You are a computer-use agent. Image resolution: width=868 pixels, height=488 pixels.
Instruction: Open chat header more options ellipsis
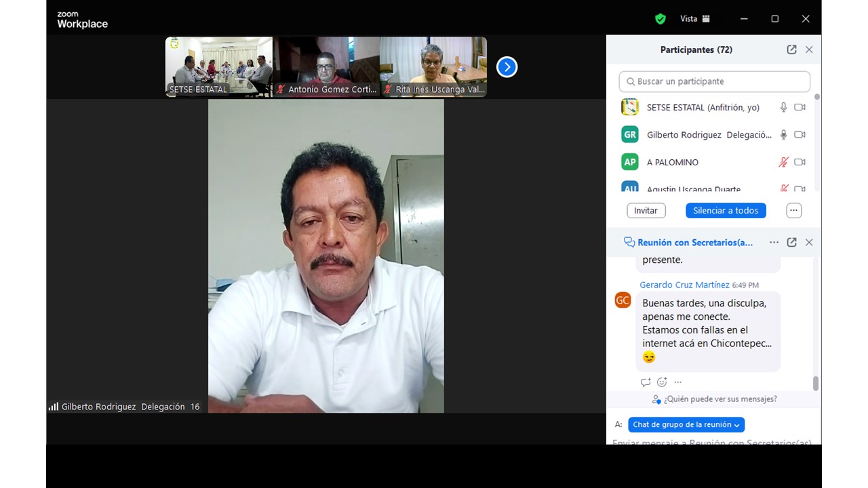(774, 242)
